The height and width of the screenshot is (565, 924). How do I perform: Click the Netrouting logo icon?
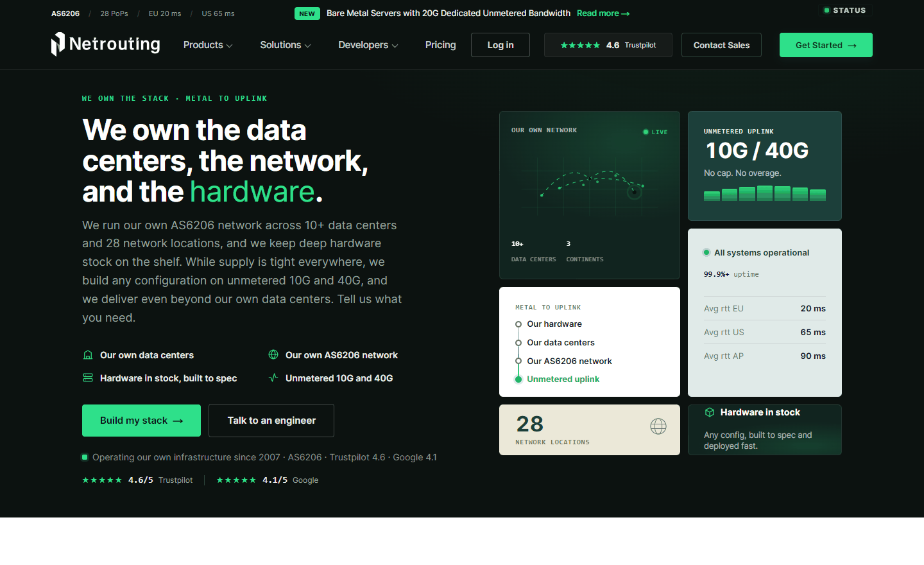(x=58, y=44)
